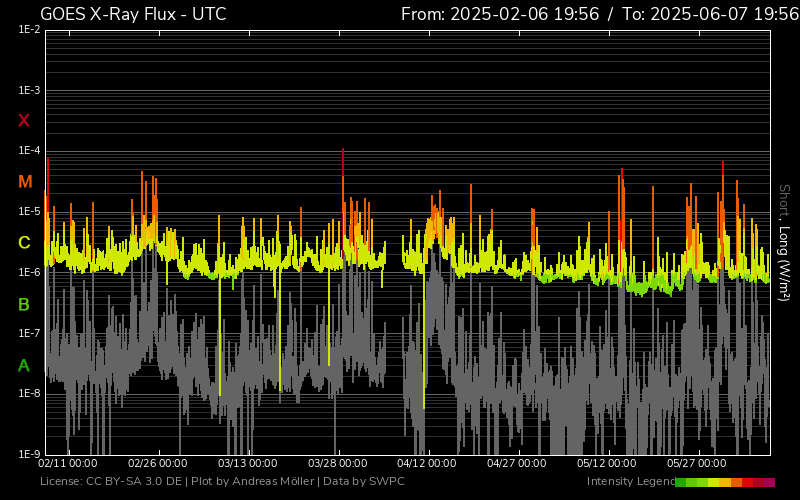
Task: Click the '03/28 00:00' x-axis date
Action: [337, 463]
